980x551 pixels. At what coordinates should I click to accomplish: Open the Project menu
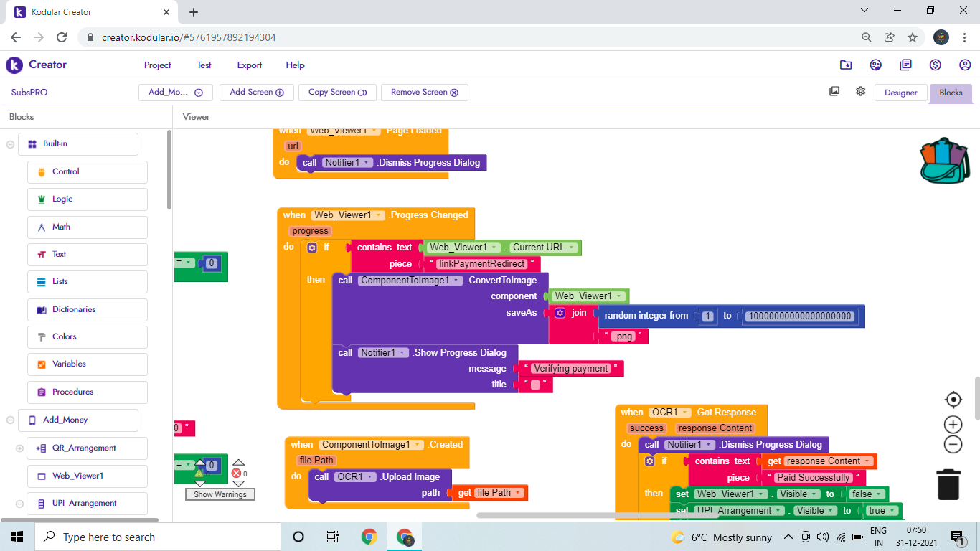[x=157, y=65]
